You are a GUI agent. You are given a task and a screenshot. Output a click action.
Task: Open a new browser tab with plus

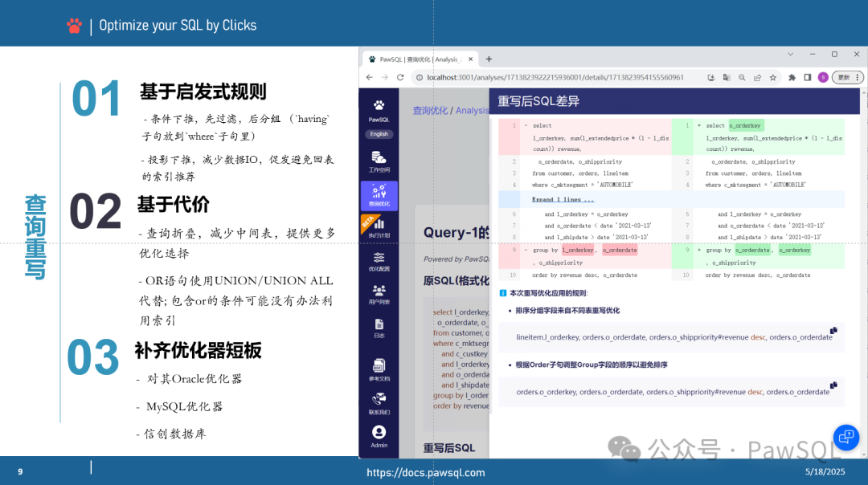pos(489,59)
